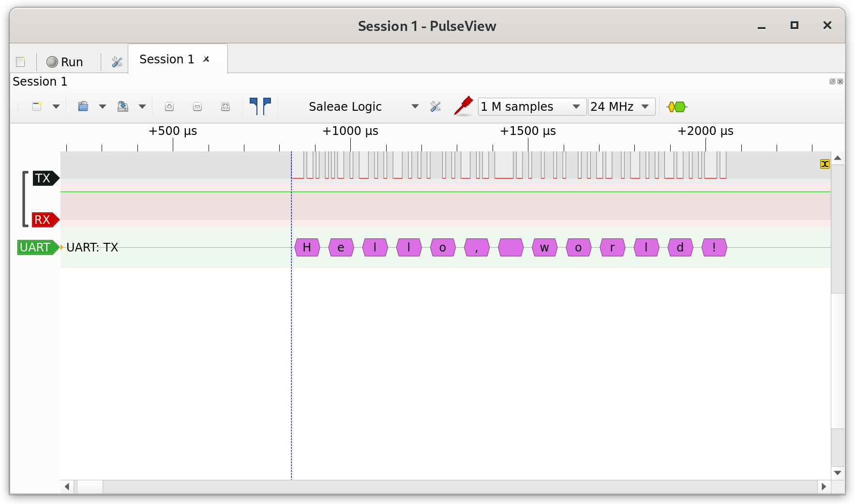The image size is (855, 504).
Task: Click the New session toolbar icon
Action: click(37, 106)
